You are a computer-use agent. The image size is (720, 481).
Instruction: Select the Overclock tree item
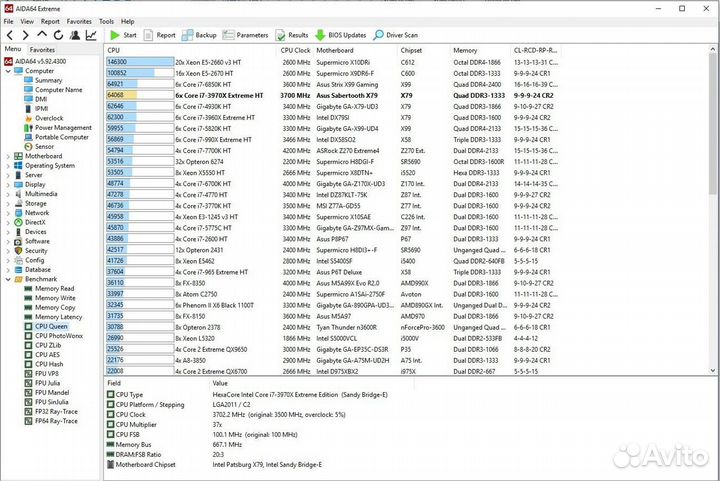coord(49,118)
